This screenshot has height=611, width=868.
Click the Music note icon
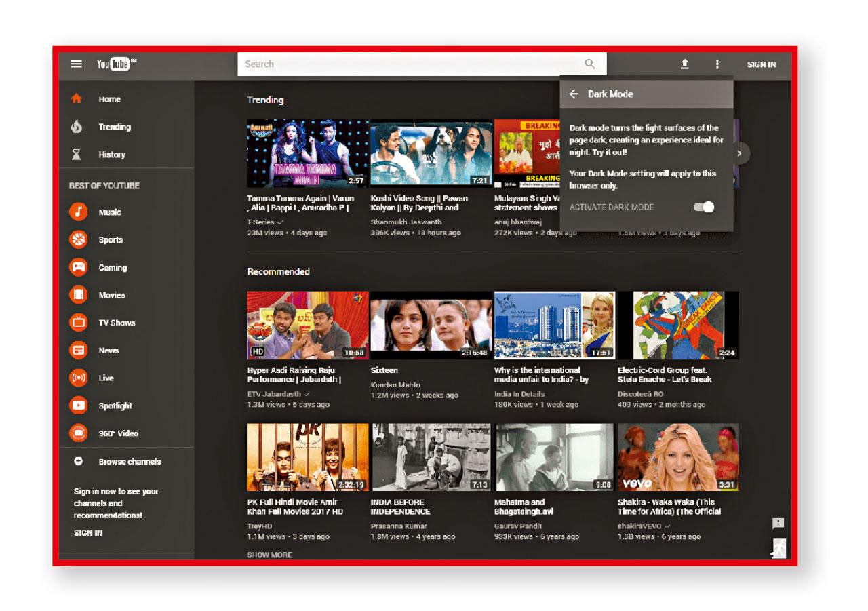(x=79, y=212)
